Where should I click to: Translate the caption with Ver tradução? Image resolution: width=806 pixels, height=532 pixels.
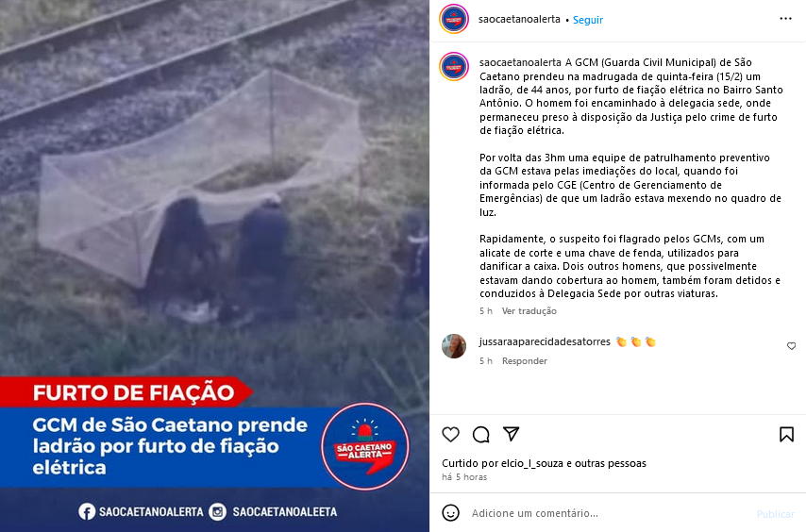[529, 310]
